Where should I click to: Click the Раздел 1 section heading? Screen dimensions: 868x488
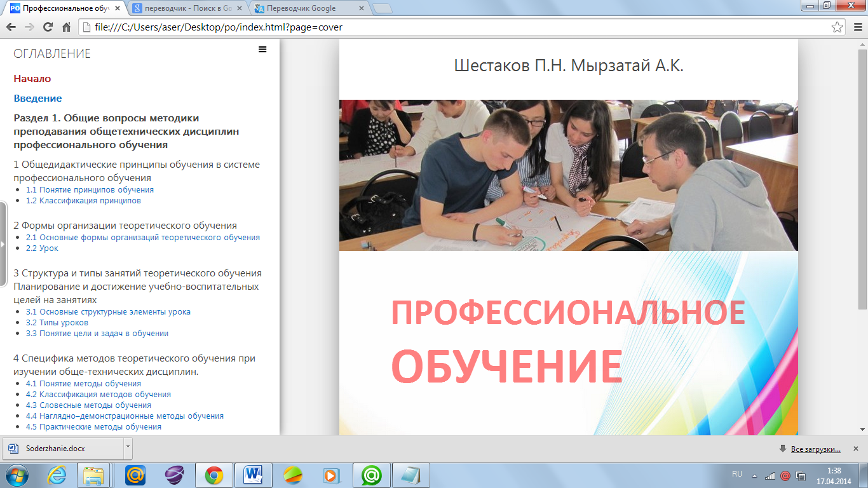click(126, 132)
